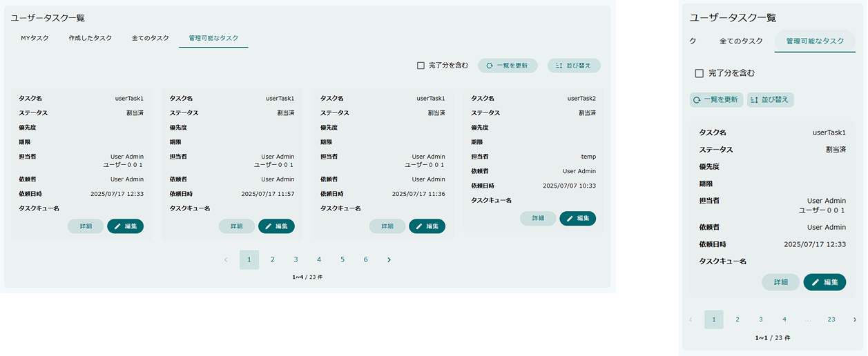
Task: Select 全てのタスク tab in wide view
Action: pyautogui.click(x=151, y=38)
